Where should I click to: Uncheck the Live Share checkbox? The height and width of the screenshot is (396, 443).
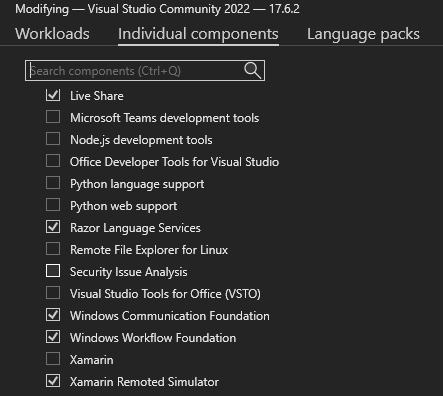53,95
